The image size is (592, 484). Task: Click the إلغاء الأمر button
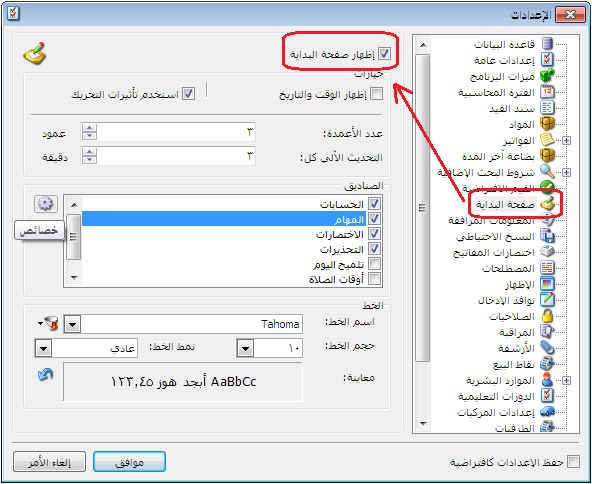point(49,462)
